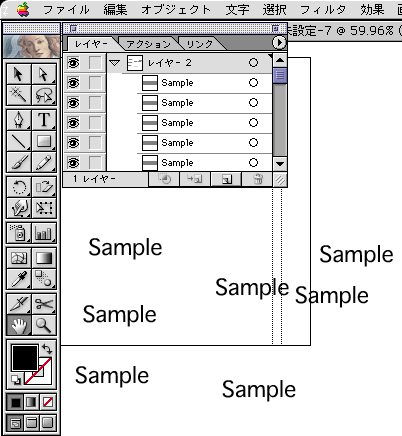Image resolution: width=402 pixels, height=436 pixels.
Task: Open the layers panel flyout menu arrow
Action: (x=279, y=43)
